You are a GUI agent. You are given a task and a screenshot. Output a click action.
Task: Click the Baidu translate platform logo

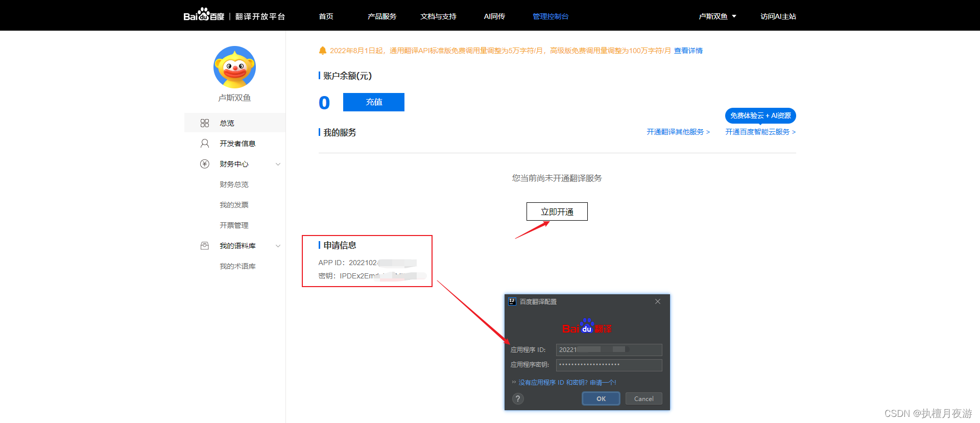click(x=234, y=15)
